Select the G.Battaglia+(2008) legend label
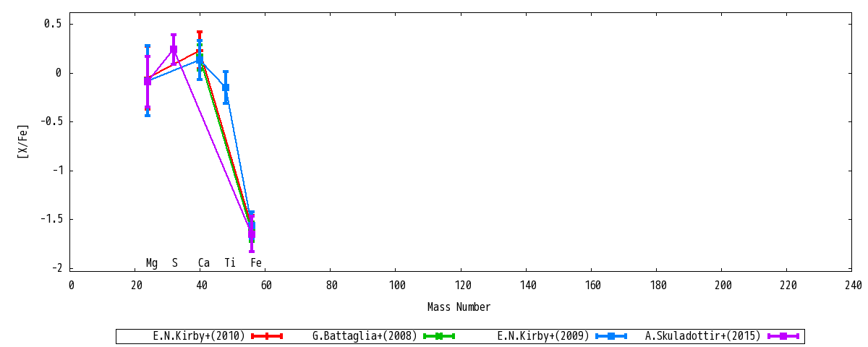This screenshot has width=868, height=347. coord(365,336)
